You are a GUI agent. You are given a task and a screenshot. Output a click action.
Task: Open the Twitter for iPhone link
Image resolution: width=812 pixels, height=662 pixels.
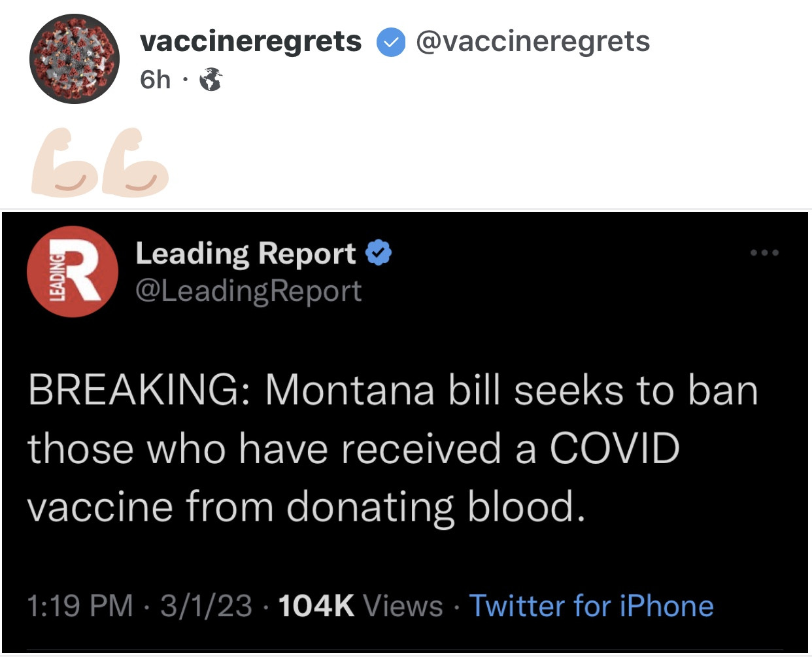point(591,606)
